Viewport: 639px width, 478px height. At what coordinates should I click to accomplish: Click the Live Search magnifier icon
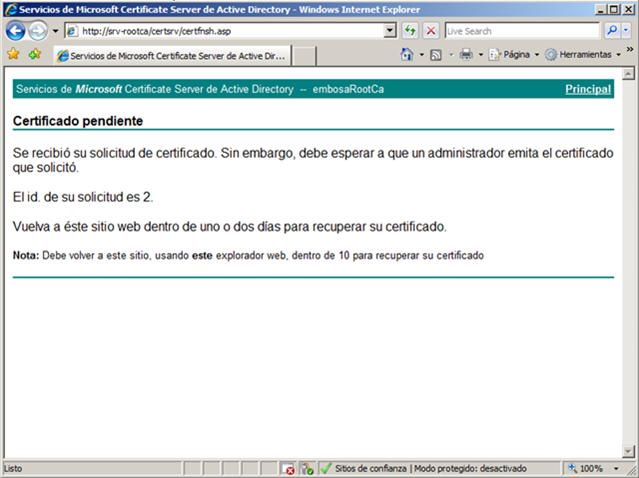pyautogui.click(x=610, y=31)
